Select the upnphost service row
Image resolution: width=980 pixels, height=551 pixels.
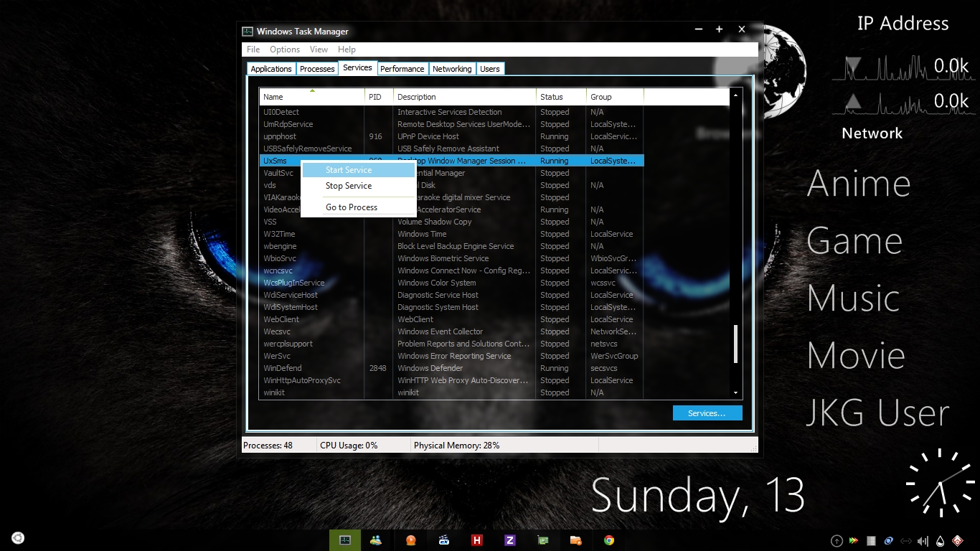coord(452,136)
